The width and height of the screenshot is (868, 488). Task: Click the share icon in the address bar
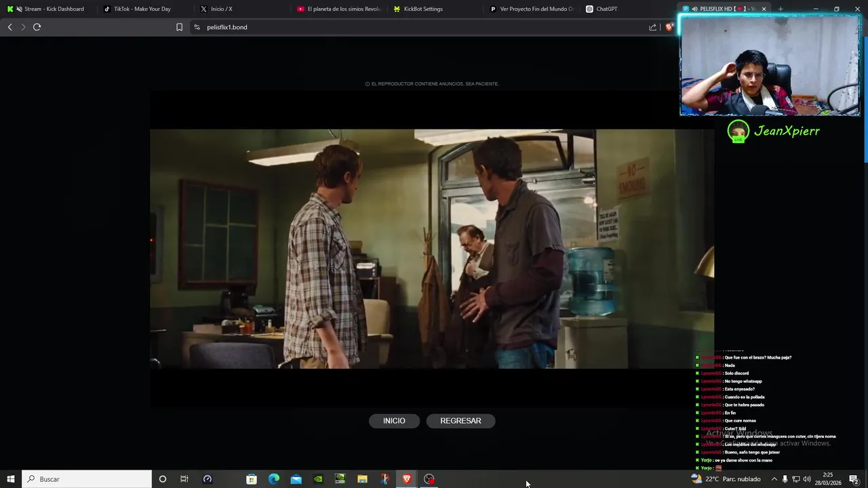coord(652,27)
